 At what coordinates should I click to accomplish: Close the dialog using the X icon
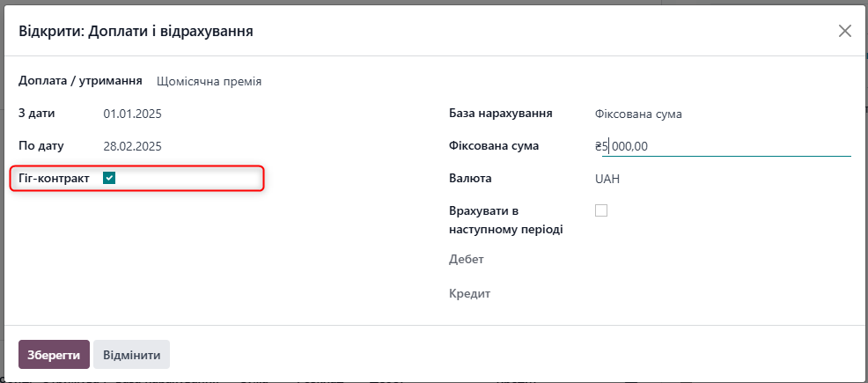[845, 31]
